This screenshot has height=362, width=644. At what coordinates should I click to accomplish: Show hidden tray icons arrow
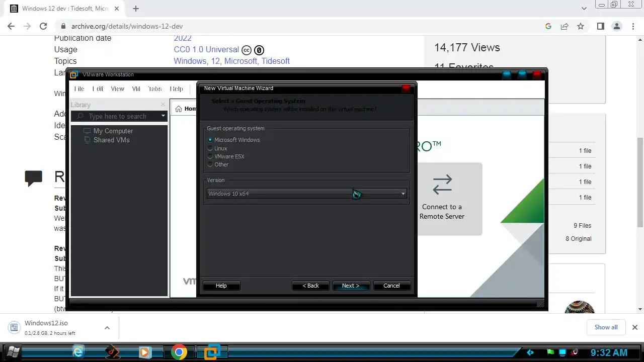click(530, 352)
